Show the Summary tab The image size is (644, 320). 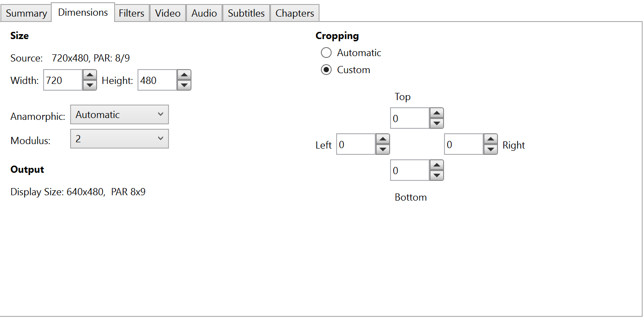[26, 13]
